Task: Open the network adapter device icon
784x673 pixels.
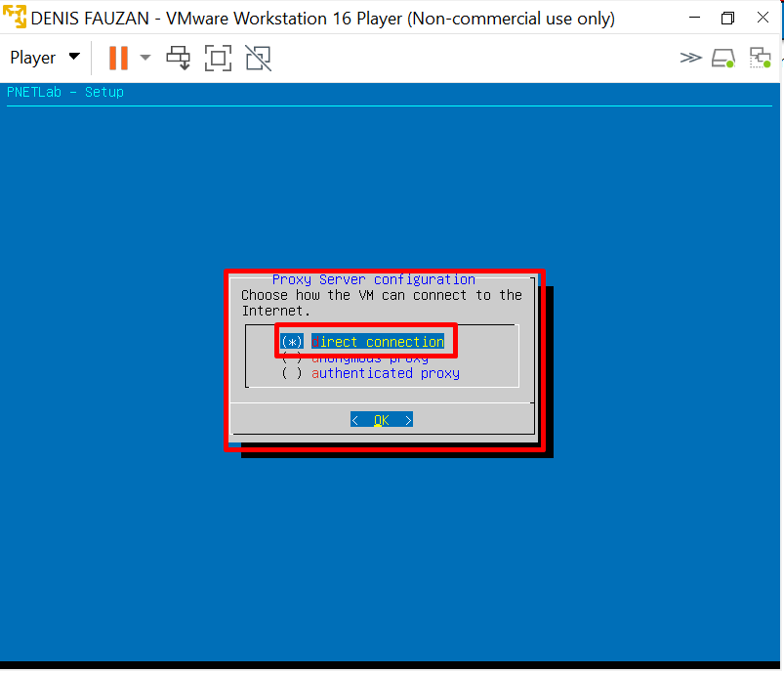Action: 760,58
